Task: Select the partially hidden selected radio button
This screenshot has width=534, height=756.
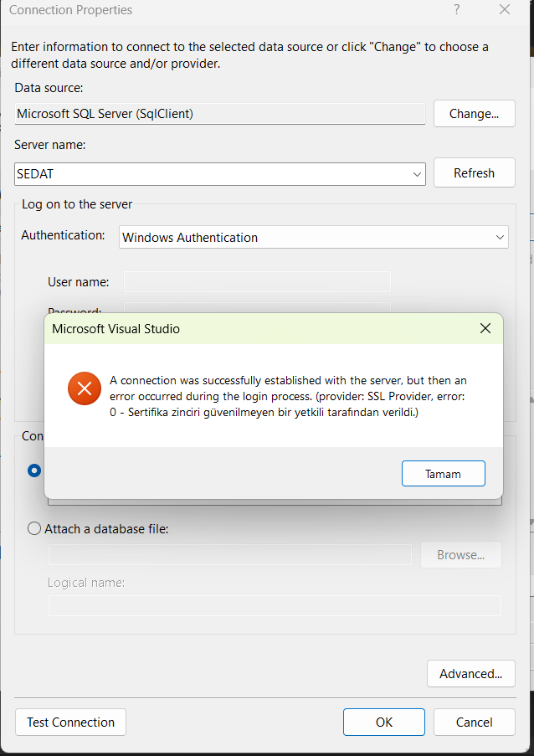Action: coord(34,471)
